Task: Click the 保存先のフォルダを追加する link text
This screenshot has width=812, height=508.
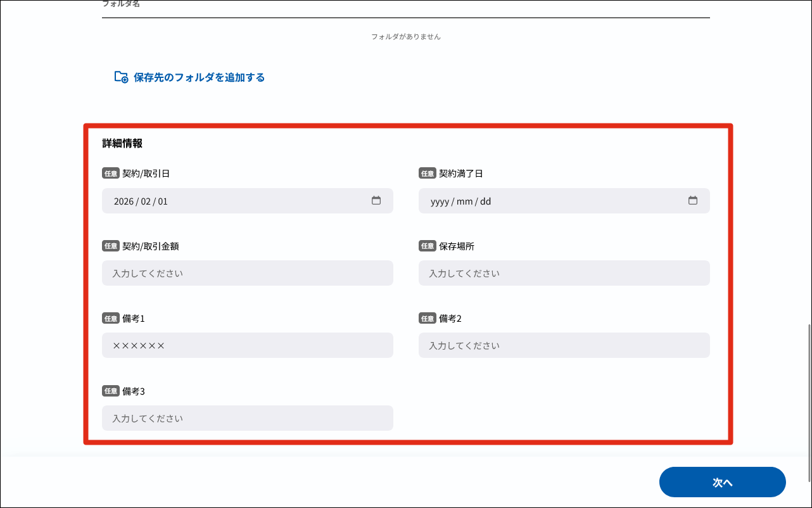Action: (x=199, y=77)
